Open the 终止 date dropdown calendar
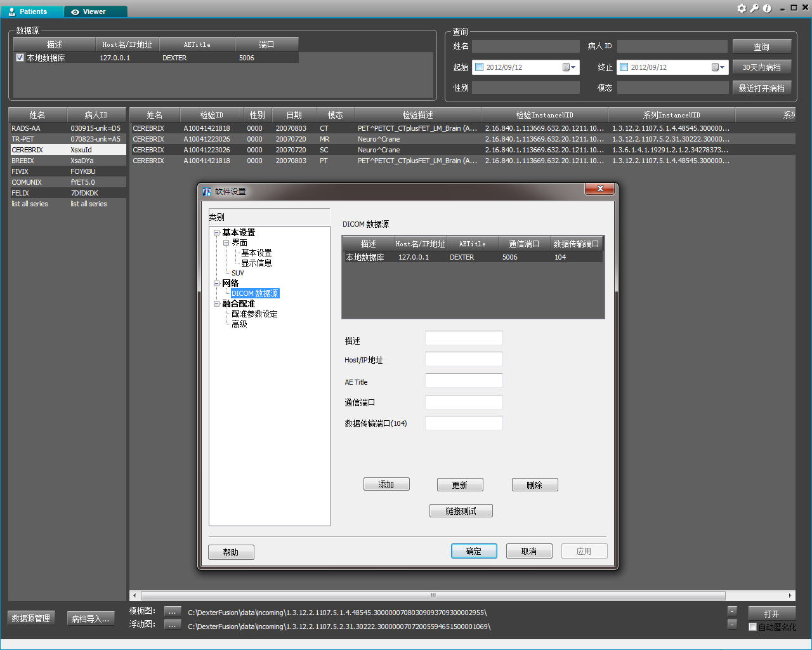812x650 pixels. point(718,67)
